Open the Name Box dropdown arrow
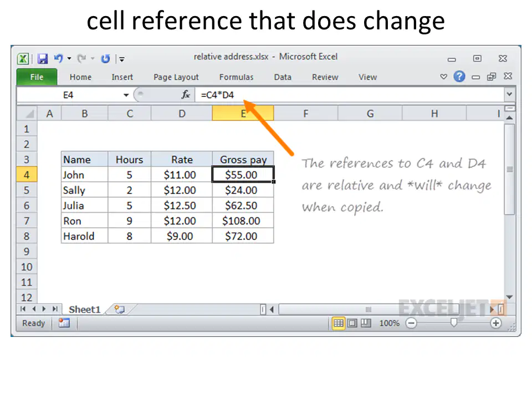Viewport: 532px width, 399px height. [126, 95]
